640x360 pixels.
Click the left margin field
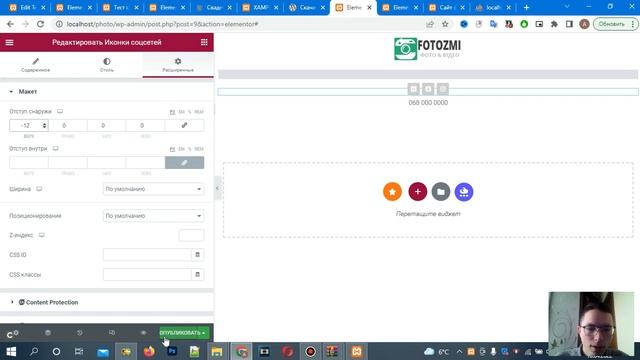tap(145, 125)
